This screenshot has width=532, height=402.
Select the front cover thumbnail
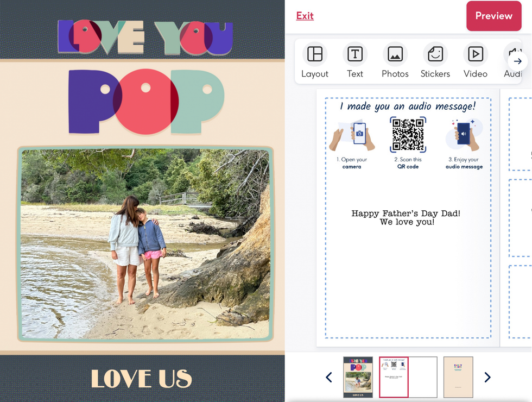point(358,377)
